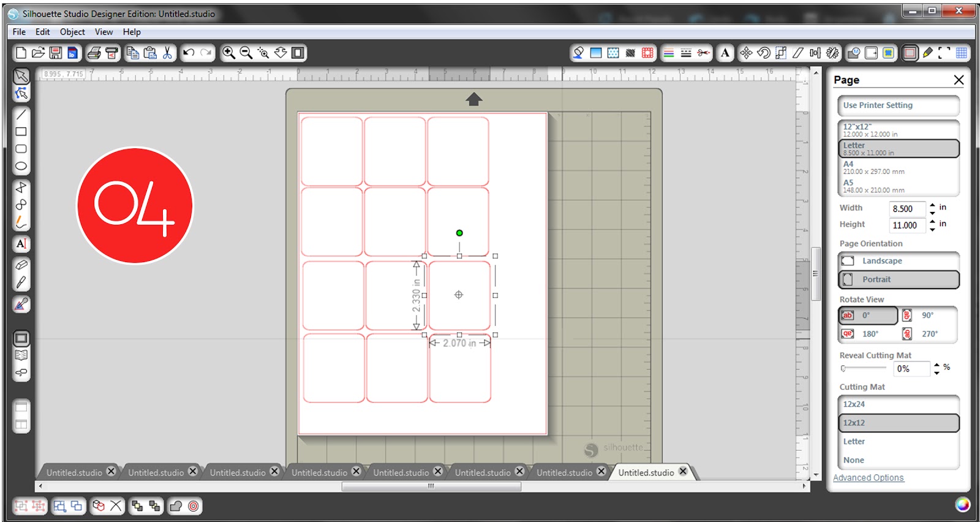Choose the A5 page size
Screen dimensions: 980x522
click(899, 186)
